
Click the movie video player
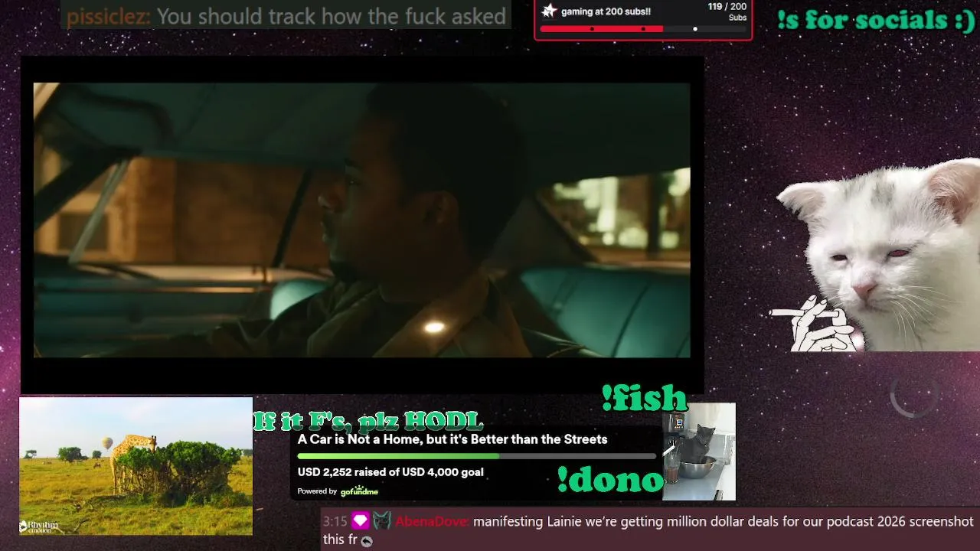point(361,220)
